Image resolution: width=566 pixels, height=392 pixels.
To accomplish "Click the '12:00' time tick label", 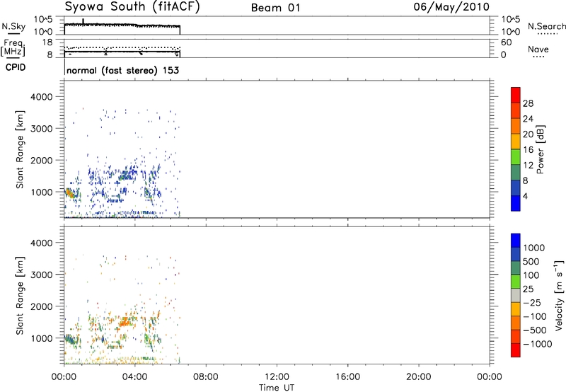I will point(277,377).
